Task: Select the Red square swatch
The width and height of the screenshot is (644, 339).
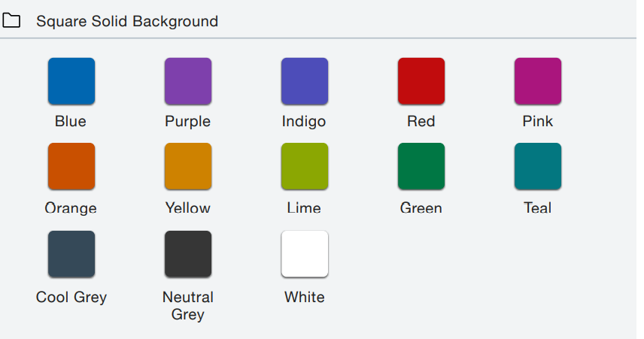Action: pyautogui.click(x=421, y=81)
